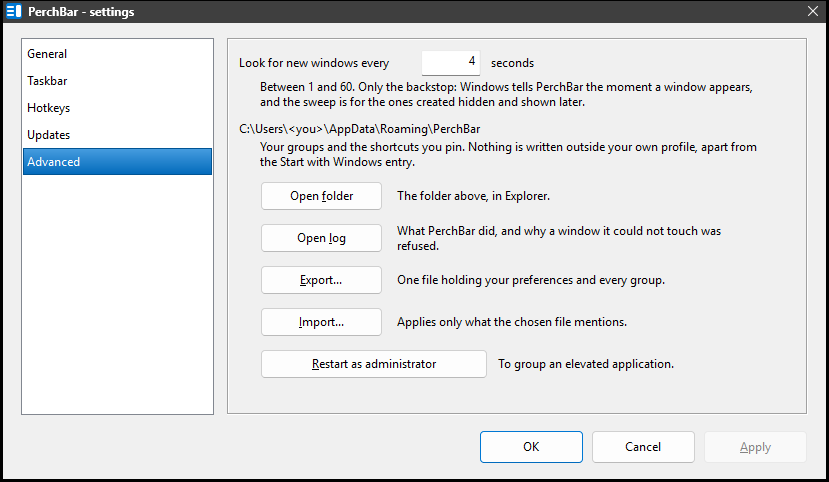Click 'The folder above, in Explorer.' text
Screen dimensions: 829x482
(x=474, y=196)
